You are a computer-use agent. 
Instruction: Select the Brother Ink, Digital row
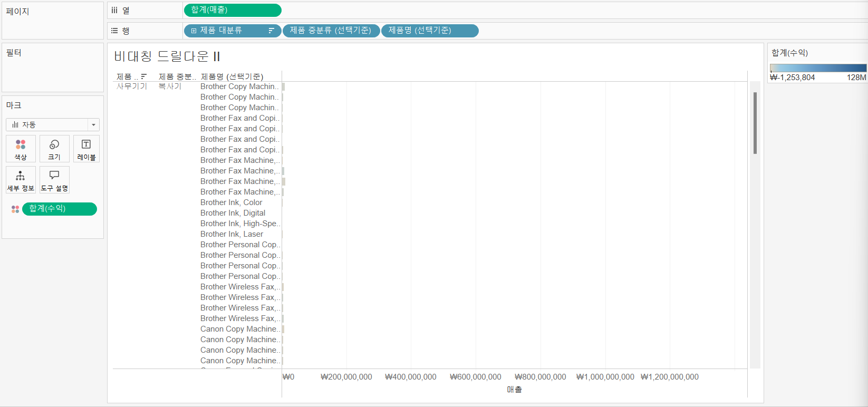pos(233,213)
